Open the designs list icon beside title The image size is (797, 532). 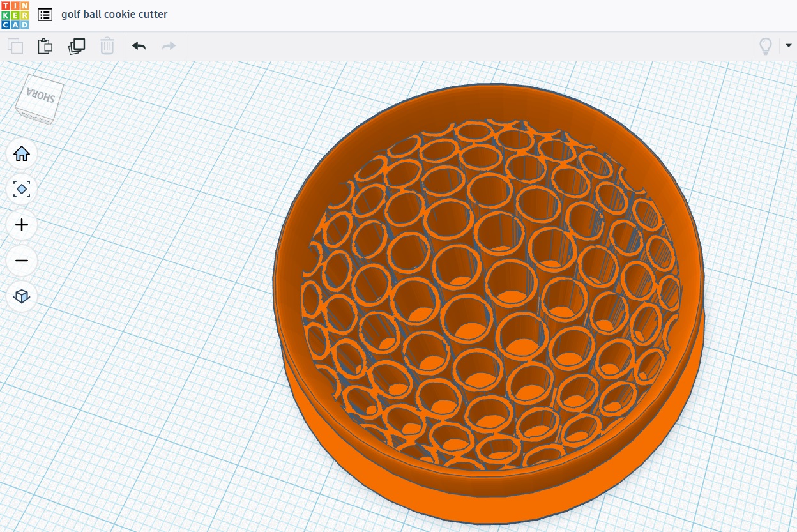[45, 15]
